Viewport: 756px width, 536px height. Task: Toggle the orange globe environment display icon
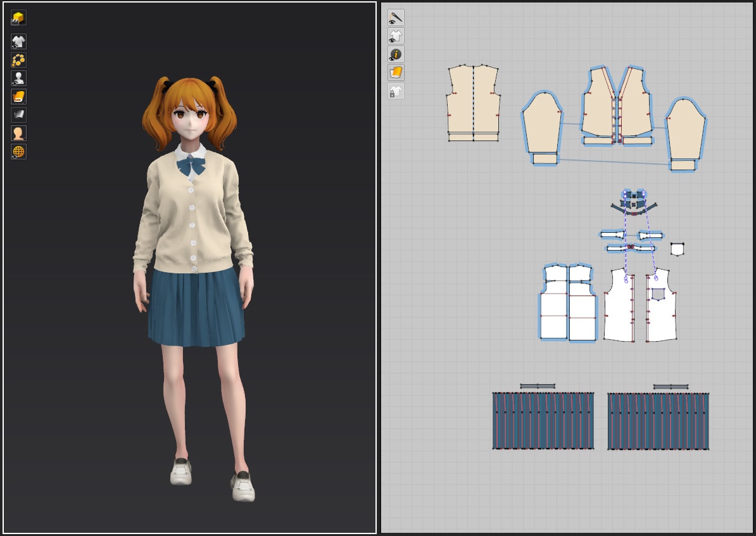(18, 151)
